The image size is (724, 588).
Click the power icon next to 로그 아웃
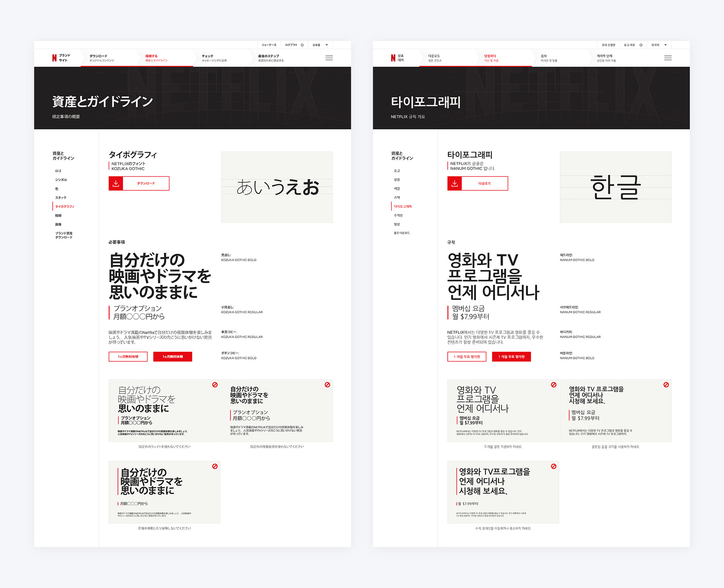tap(641, 45)
